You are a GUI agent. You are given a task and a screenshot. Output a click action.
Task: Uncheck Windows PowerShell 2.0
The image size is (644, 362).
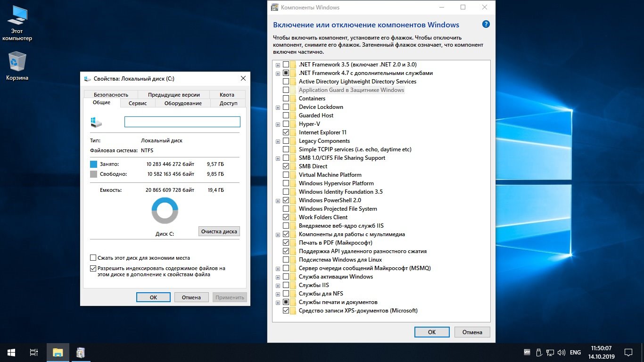(x=286, y=200)
